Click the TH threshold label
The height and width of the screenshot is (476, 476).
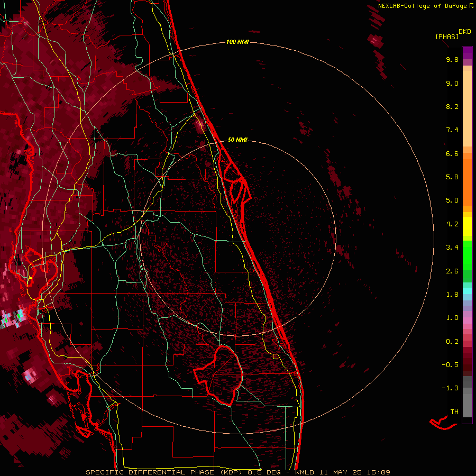(x=454, y=412)
